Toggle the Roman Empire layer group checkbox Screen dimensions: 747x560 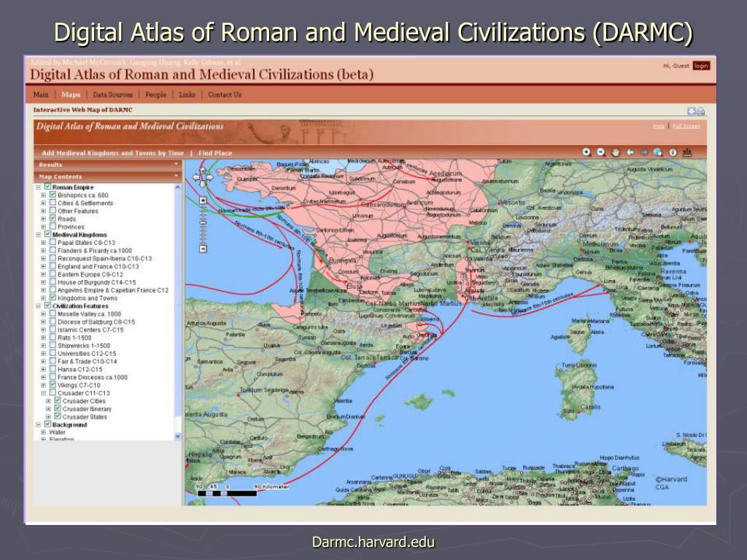coord(47,187)
